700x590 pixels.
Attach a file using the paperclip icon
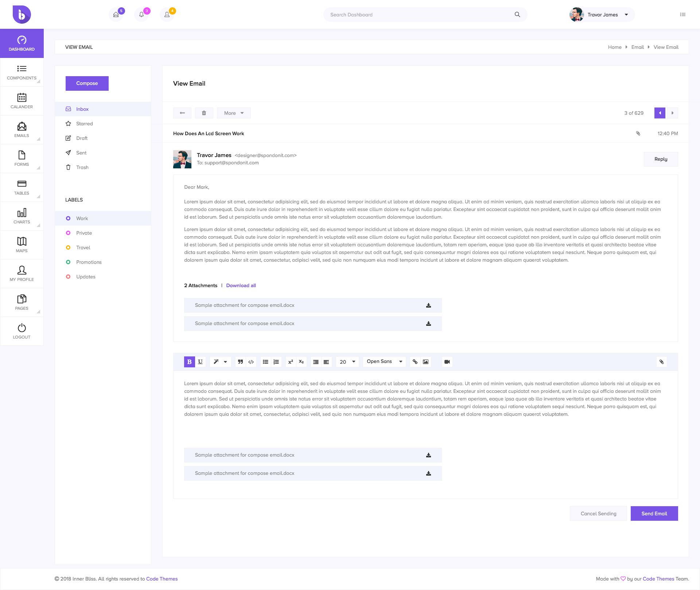pyautogui.click(x=661, y=362)
